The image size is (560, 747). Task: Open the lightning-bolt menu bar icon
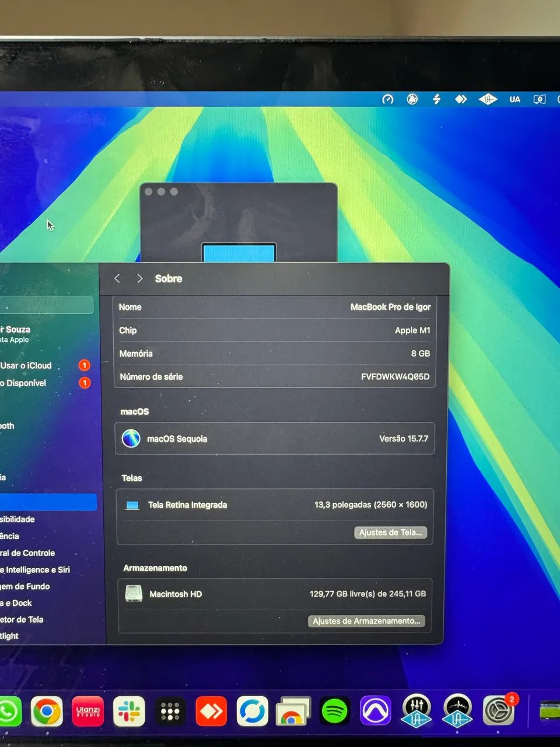click(436, 99)
